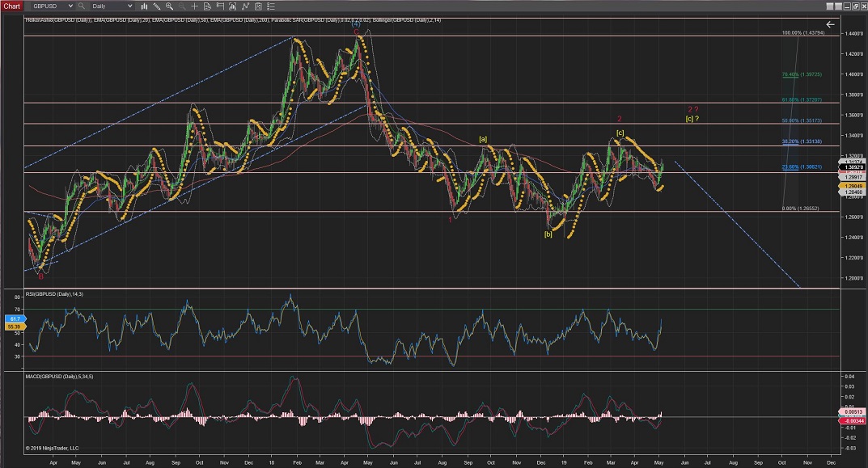
Task: Restore down the chart window
Action: coord(857,6)
